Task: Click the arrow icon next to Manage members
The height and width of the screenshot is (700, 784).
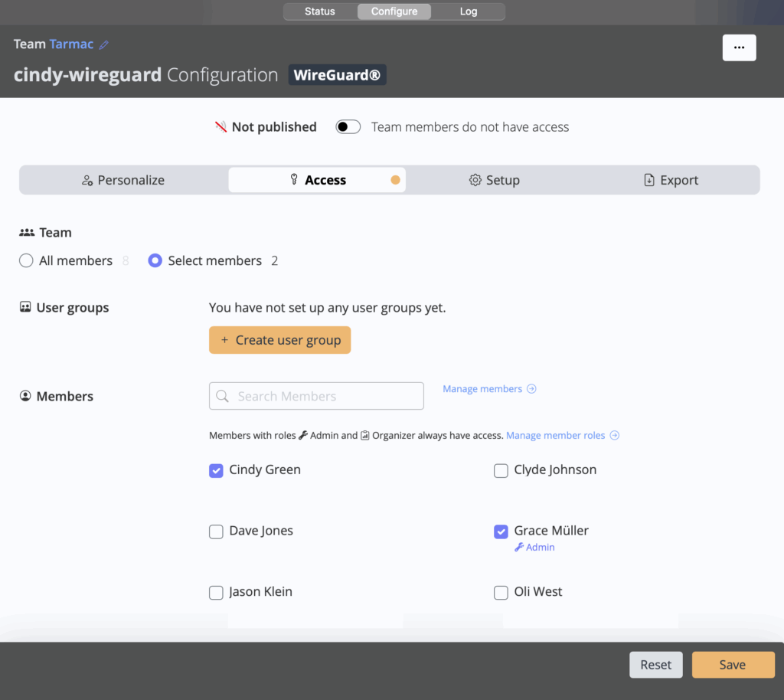Action: [532, 389]
